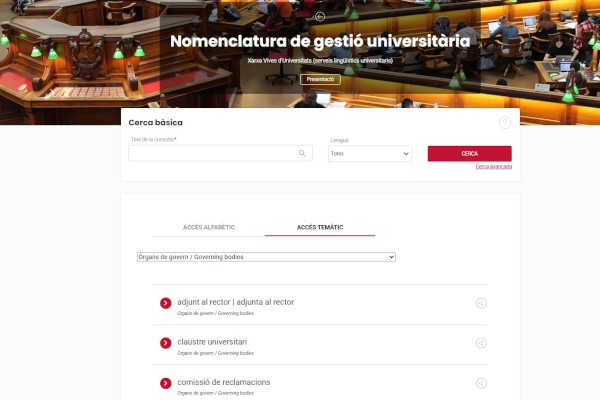Follow the 'Cerca avançada' link
This screenshot has height=400, width=600.
point(494,167)
